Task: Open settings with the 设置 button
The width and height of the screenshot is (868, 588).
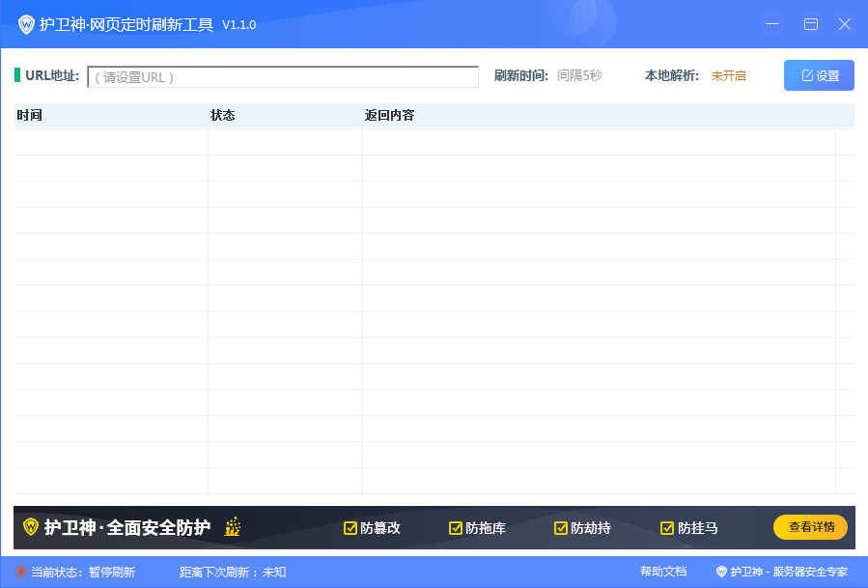Action: coord(819,75)
